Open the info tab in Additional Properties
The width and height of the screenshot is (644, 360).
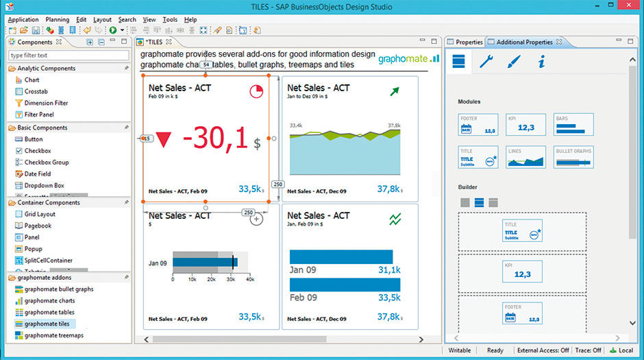click(x=541, y=62)
